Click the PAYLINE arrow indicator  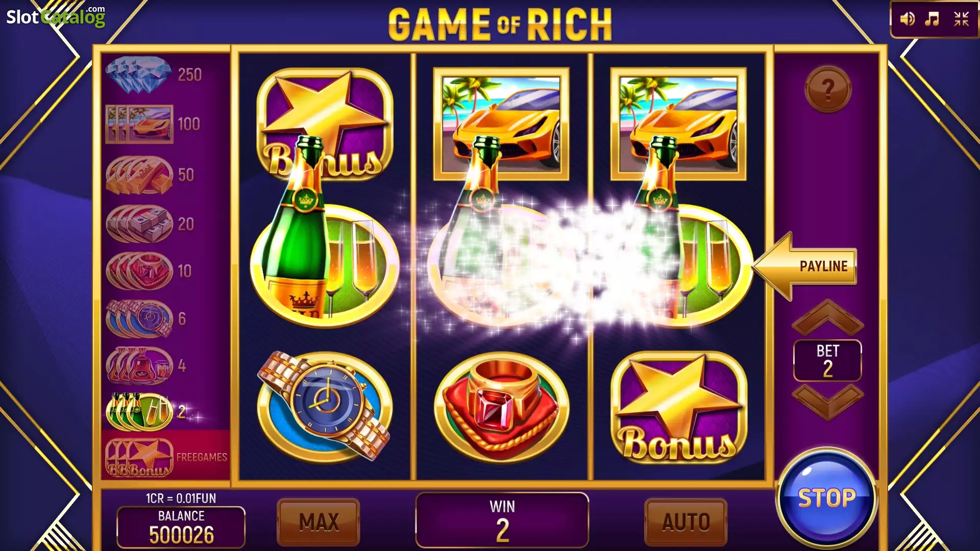(x=805, y=266)
